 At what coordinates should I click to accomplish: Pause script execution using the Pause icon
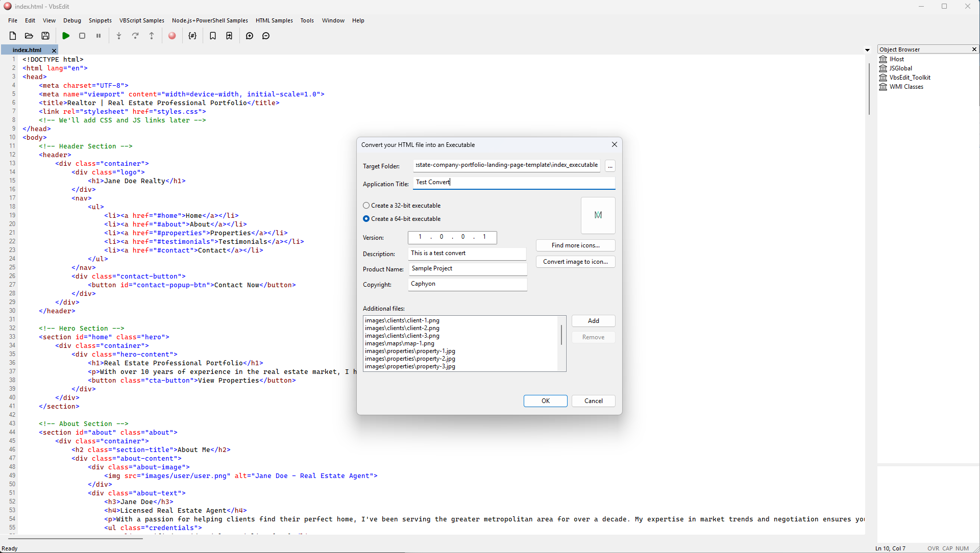pos(99,36)
